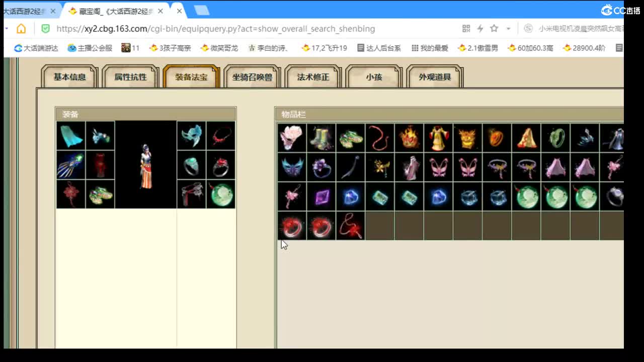
Task: Click the yellow robe with red sleeves
Action: (438, 137)
